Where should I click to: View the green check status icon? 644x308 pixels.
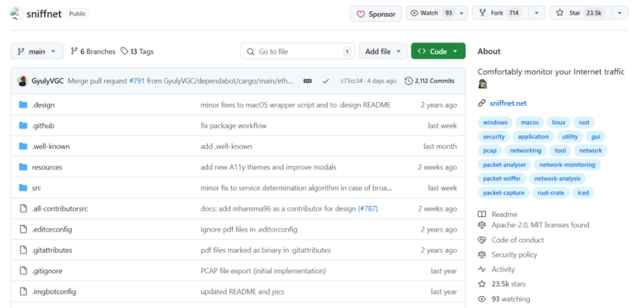tap(326, 81)
